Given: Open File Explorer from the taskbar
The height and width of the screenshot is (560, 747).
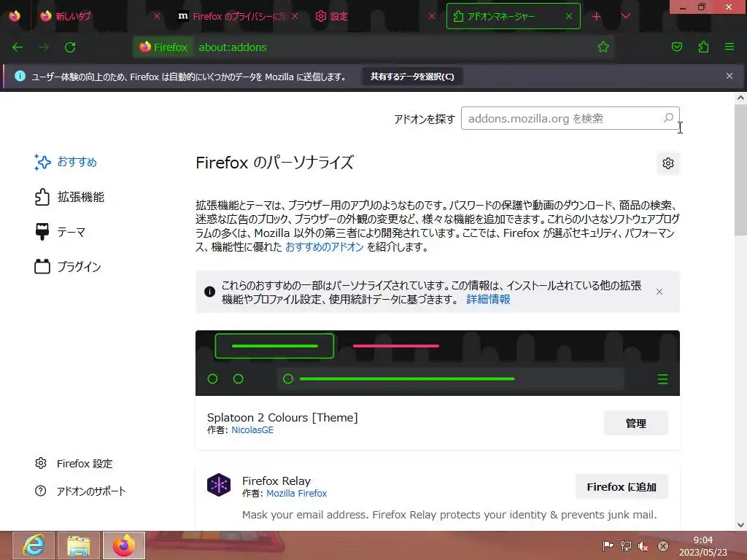Looking at the screenshot, I should (x=79, y=545).
